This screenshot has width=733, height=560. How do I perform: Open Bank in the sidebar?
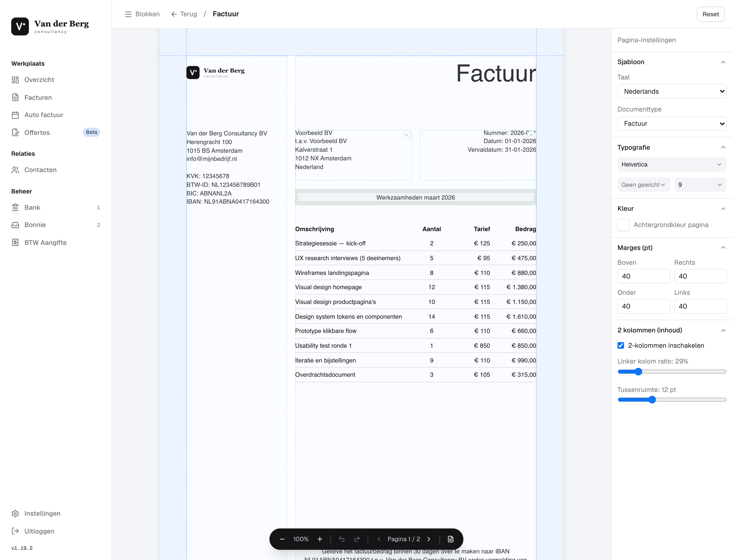coord(56,207)
